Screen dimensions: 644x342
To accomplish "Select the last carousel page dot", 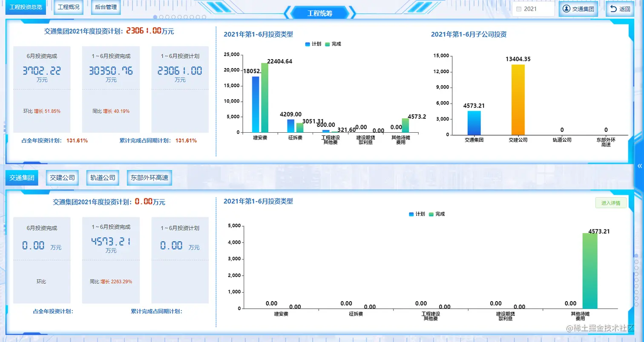I will coord(204,17).
